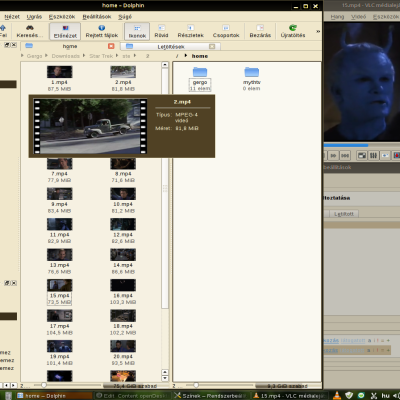This screenshot has width=400, height=400.
Task: Open the Eszközök menu in Dolphin
Action: pos(62,16)
